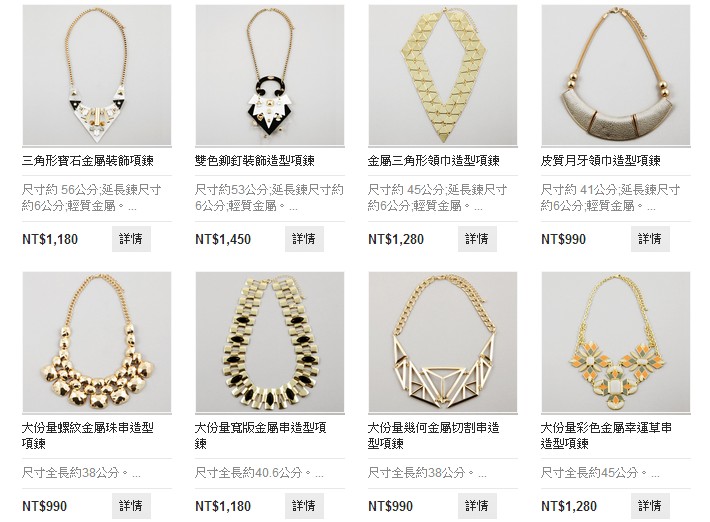710x522 pixels.
Task: Open the leather crescent necklace photo
Action: click(616, 75)
